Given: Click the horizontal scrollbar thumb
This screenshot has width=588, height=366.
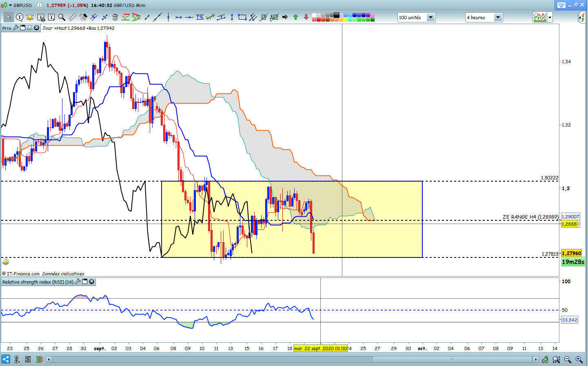Looking at the screenshot, I should tap(452, 359).
